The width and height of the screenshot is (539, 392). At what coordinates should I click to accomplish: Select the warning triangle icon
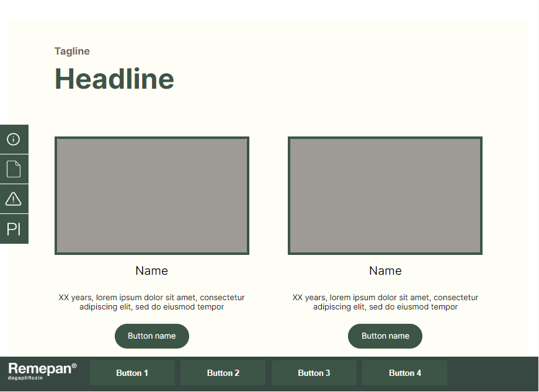point(14,198)
